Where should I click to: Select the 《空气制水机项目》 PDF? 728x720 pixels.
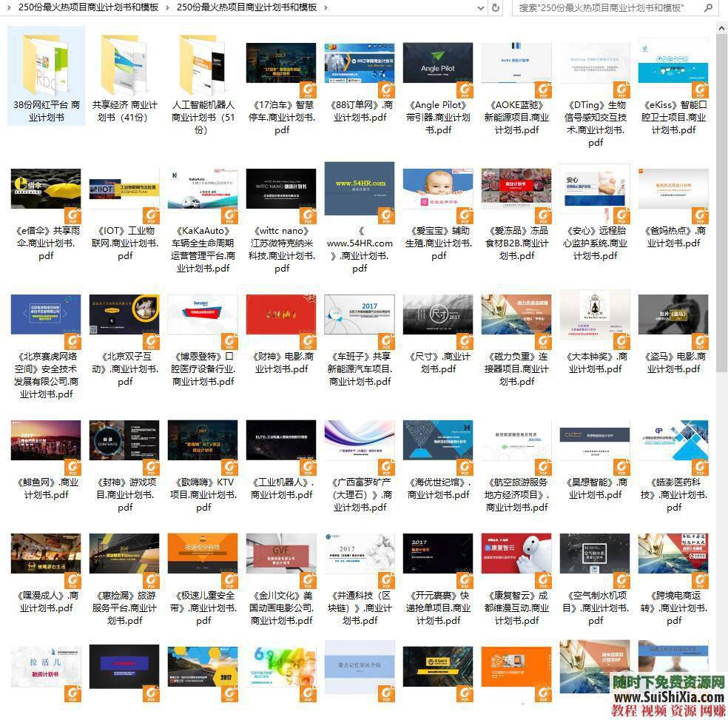(596, 579)
